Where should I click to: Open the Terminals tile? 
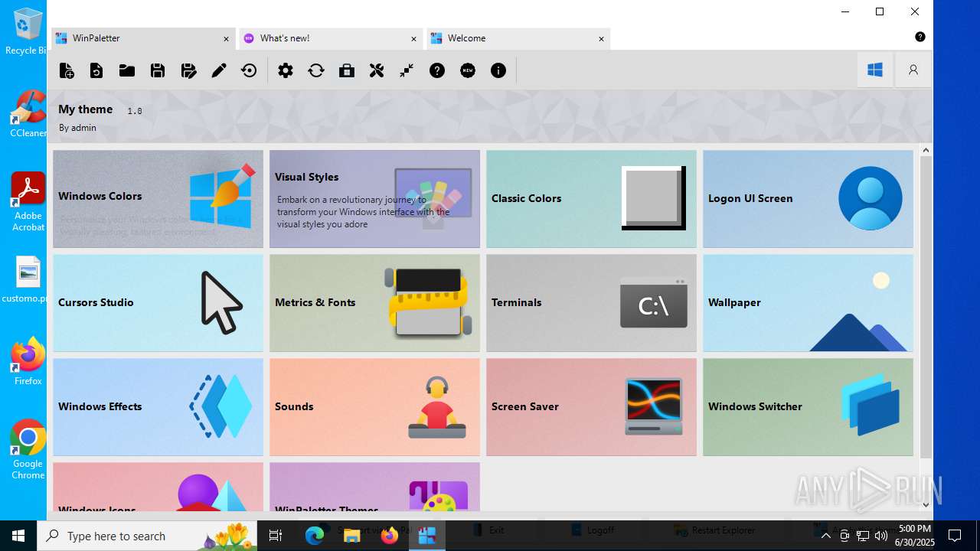point(591,303)
